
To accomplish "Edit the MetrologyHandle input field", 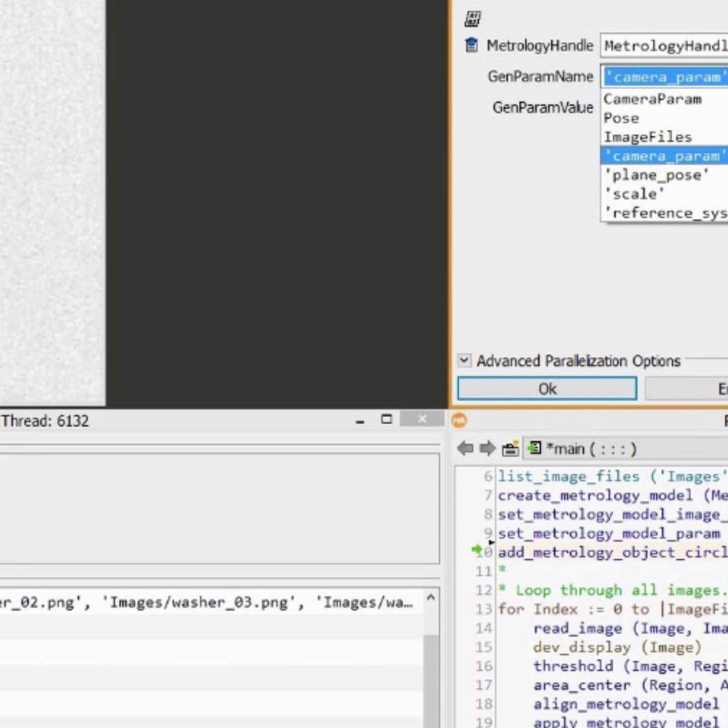I will tap(665, 45).
